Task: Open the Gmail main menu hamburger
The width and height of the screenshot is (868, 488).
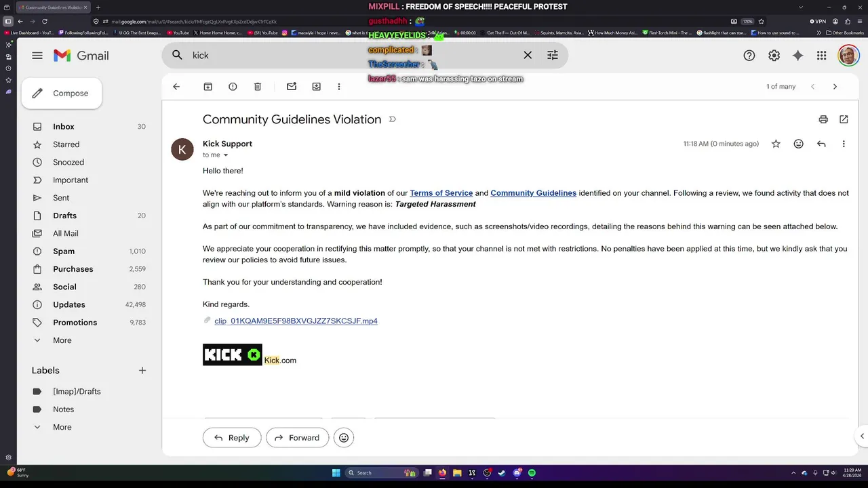Action: (x=37, y=56)
